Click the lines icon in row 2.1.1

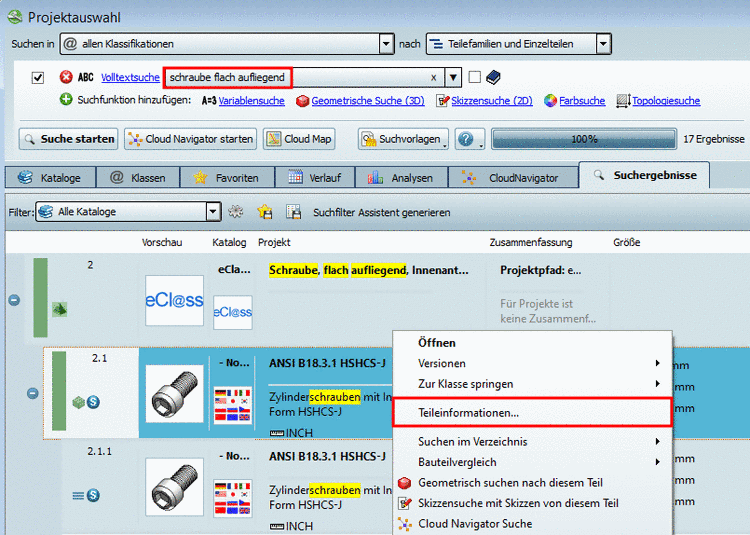point(78,495)
